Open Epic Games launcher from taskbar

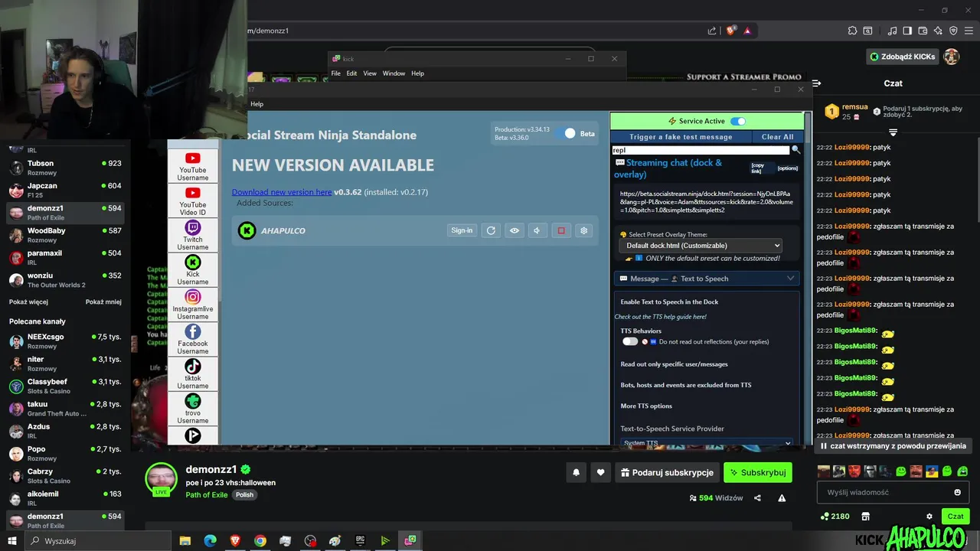pyautogui.click(x=360, y=540)
